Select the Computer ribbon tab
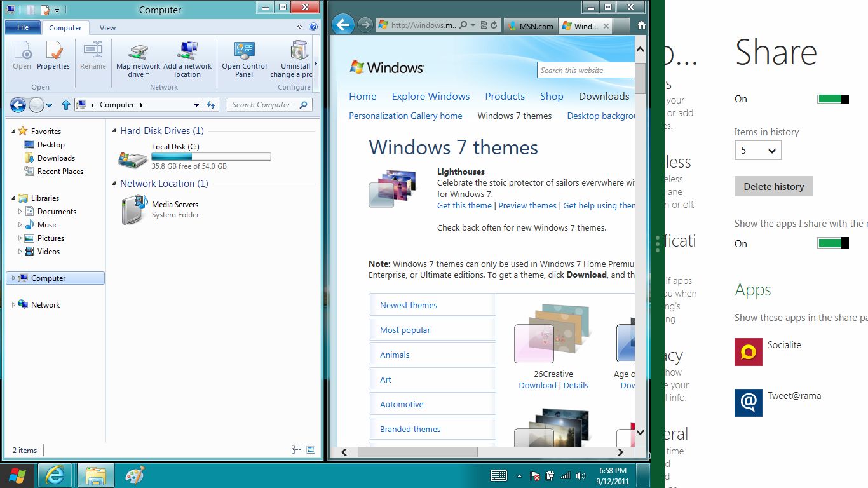The height and width of the screenshot is (488, 868). [x=65, y=28]
